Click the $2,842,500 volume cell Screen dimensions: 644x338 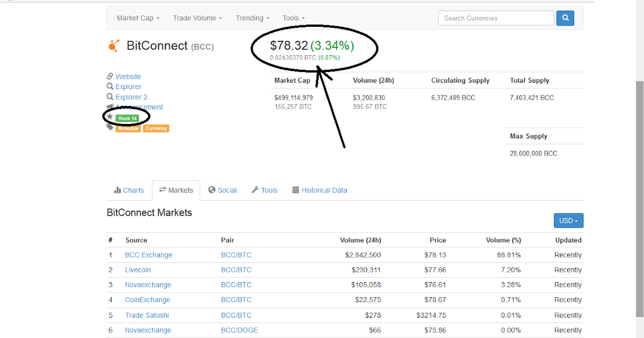click(x=363, y=255)
